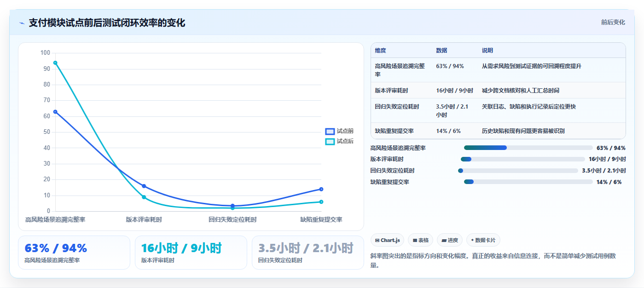Open the 63% / 94% data card
The height and width of the screenshot is (288, 644).
tap(74, 253)
